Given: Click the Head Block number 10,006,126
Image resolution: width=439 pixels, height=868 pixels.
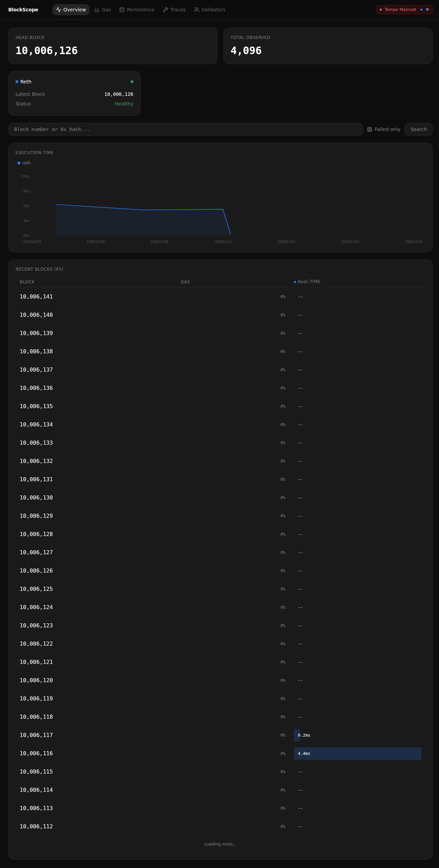Looking at the screenshot, I should (47, 51).
